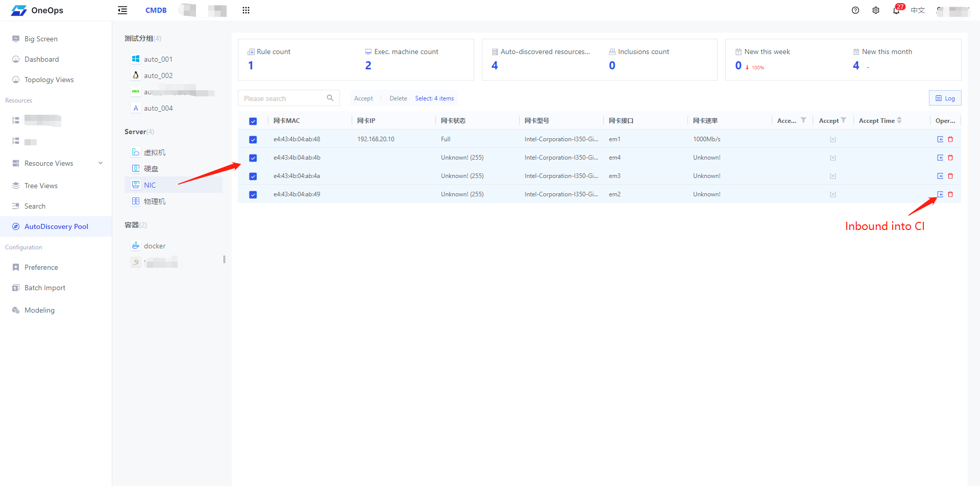Open Tree Views in sidebar

click(41, 186)
